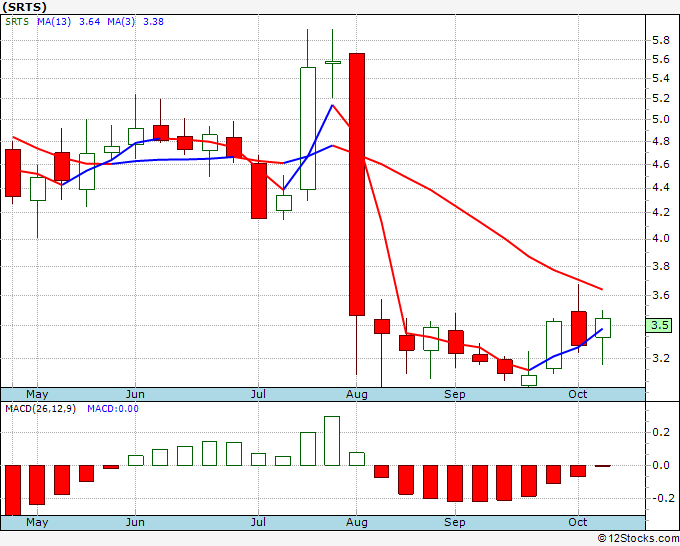The width and height of the screenshot is (680, 546).
Task: Select the green 3.5 current price tag
Action: click(659, 325)
